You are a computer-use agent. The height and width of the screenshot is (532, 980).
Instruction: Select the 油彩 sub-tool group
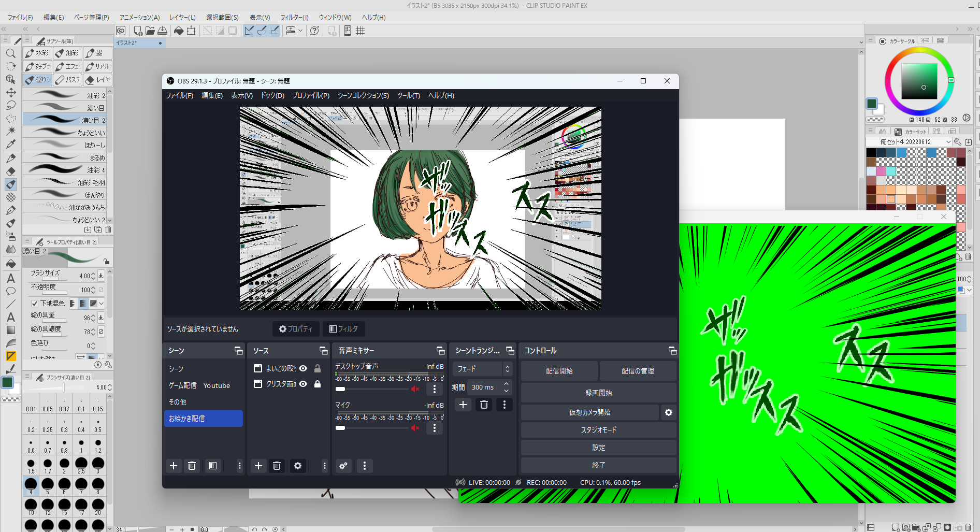point(67,52)
